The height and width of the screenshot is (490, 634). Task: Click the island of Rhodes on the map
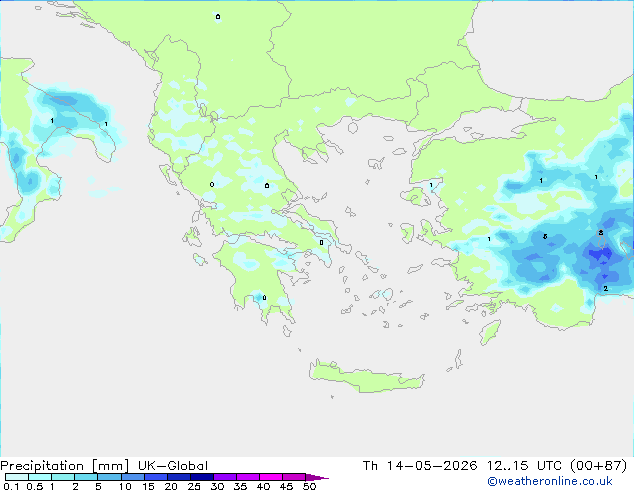point(489,332)
